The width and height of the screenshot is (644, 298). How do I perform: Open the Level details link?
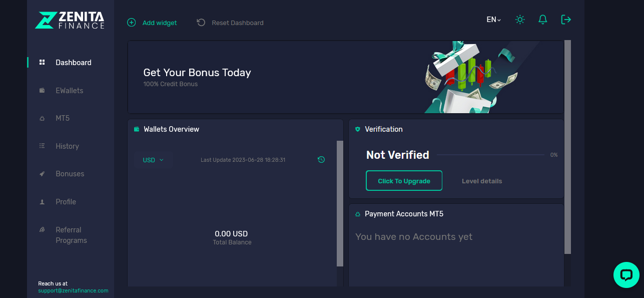pos(482,181)
